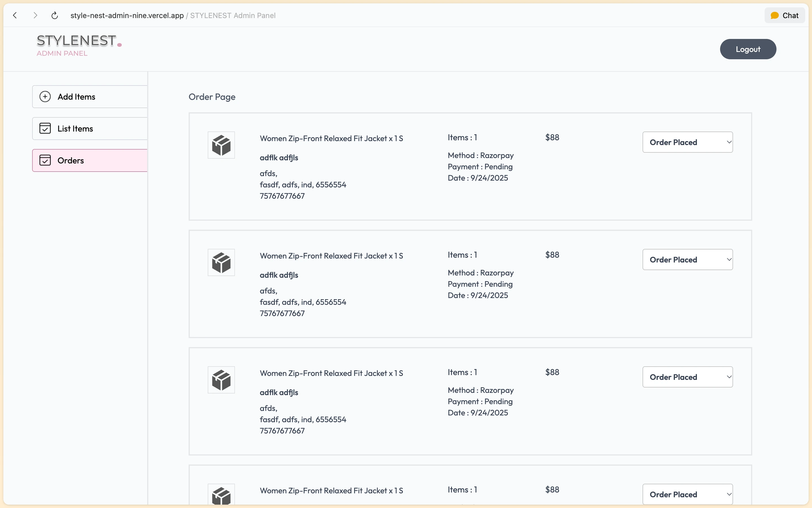
Task: Click the parcel box icon of the fourth order
Action: coord(221,494)
